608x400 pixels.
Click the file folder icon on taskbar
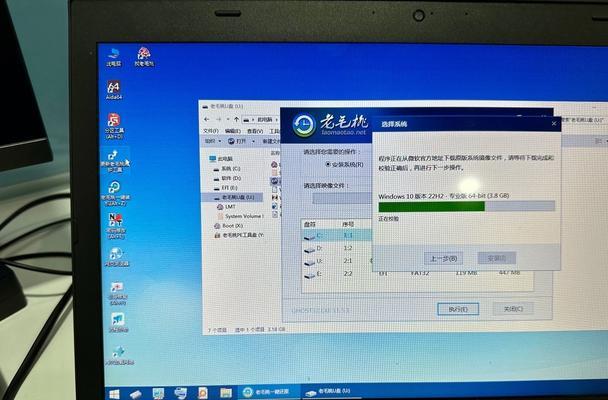pyautogui.click(x=226, y=393)
